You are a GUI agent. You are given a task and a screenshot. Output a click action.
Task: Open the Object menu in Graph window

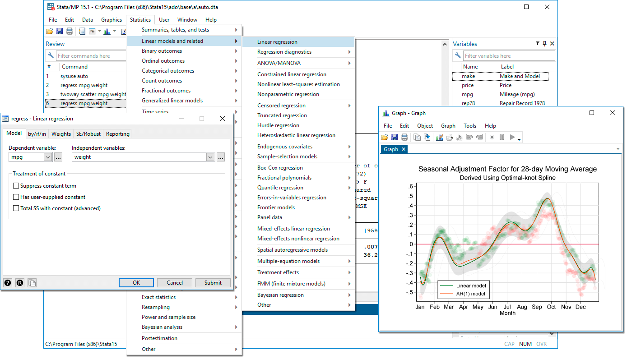(425, 126)
